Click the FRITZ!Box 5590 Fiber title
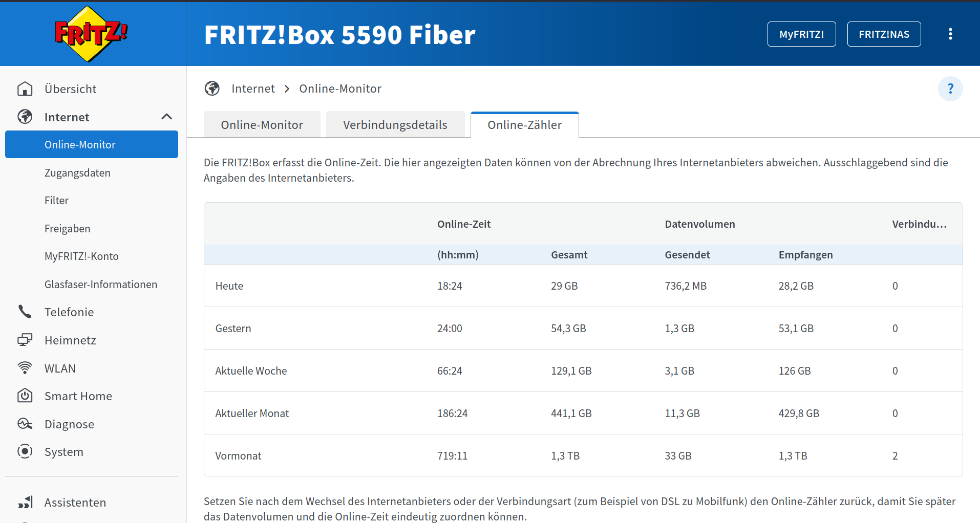 [x=339, y=34]
